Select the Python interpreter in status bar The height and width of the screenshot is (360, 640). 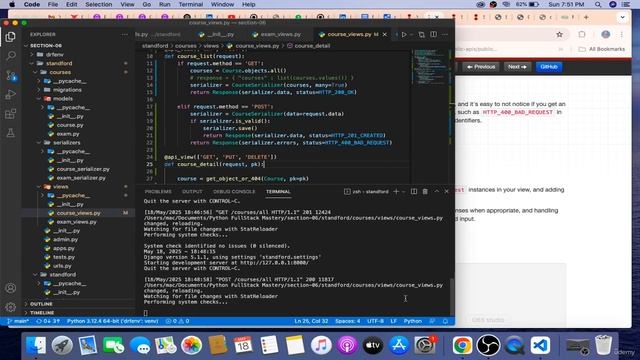click(113, 321)
